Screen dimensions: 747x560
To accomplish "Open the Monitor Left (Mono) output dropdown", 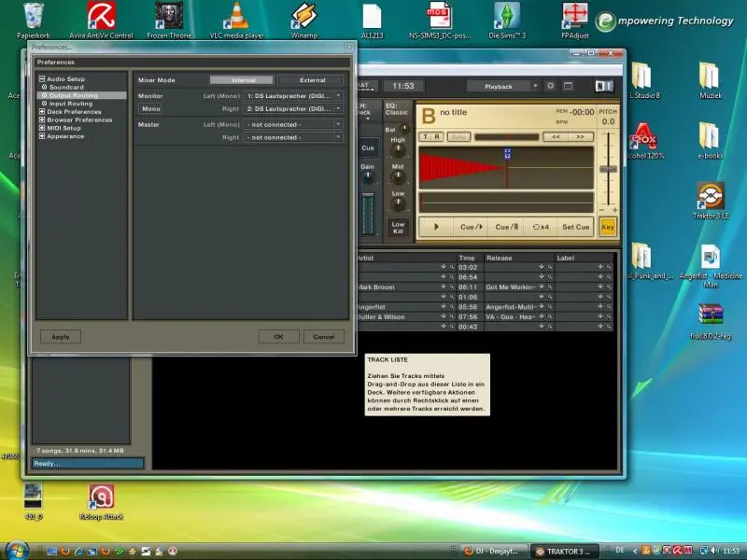I will pyautogui.click(x=293, y=96).
